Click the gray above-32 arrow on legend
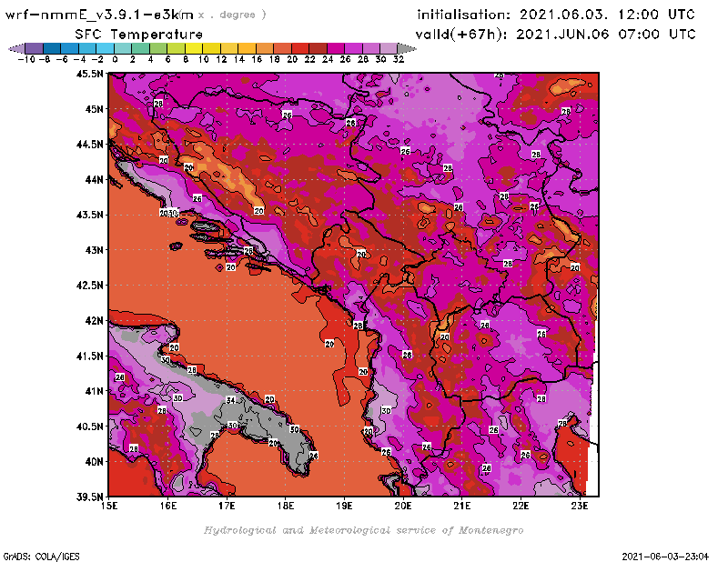 (x=407, y=48)
